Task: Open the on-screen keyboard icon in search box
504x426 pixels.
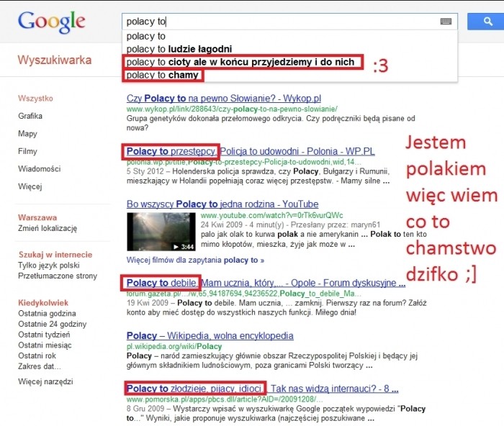Action: coord(446,22)
